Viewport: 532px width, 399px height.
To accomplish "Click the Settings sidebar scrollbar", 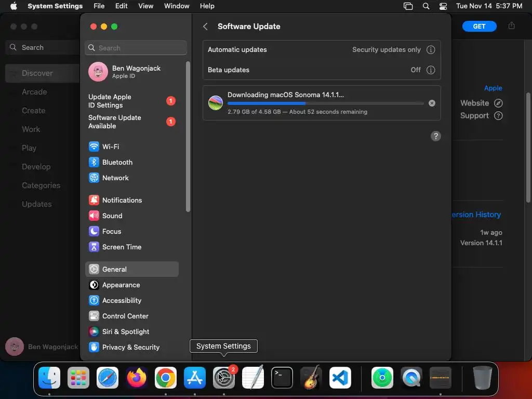I will [188, 137].
